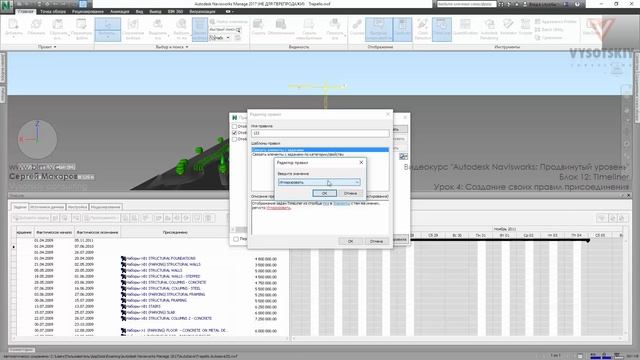Toggle Свойства (Properties) ribbon icon
This screenshot has height=360, width=640.
402,29
